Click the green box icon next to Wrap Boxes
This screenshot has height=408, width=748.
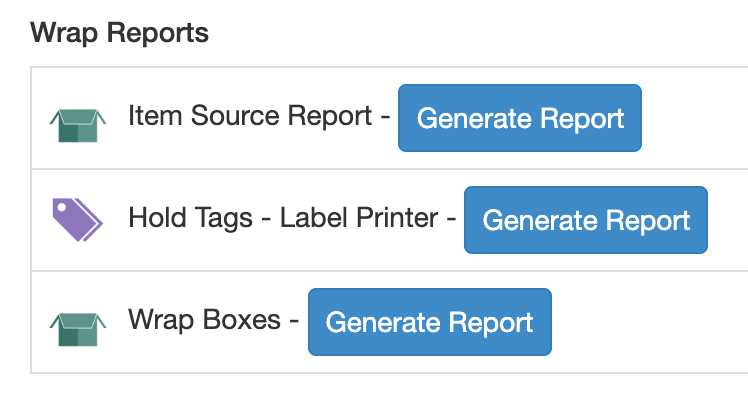(78, 329)
